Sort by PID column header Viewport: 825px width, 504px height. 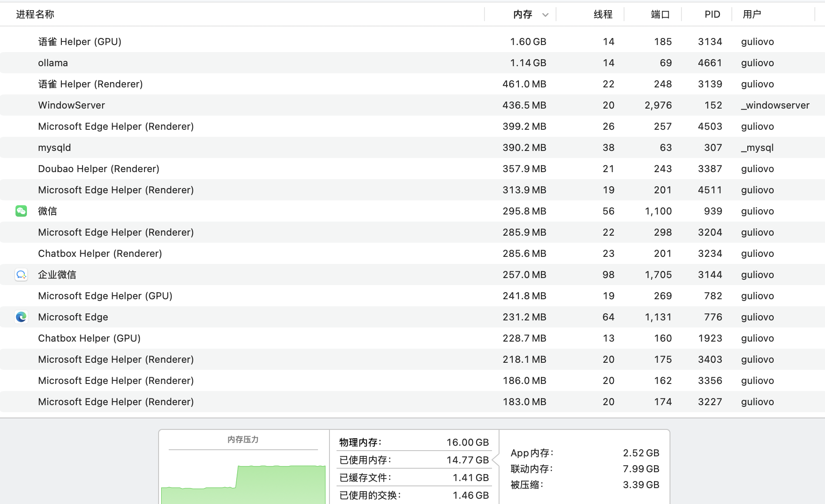[712, 15]
